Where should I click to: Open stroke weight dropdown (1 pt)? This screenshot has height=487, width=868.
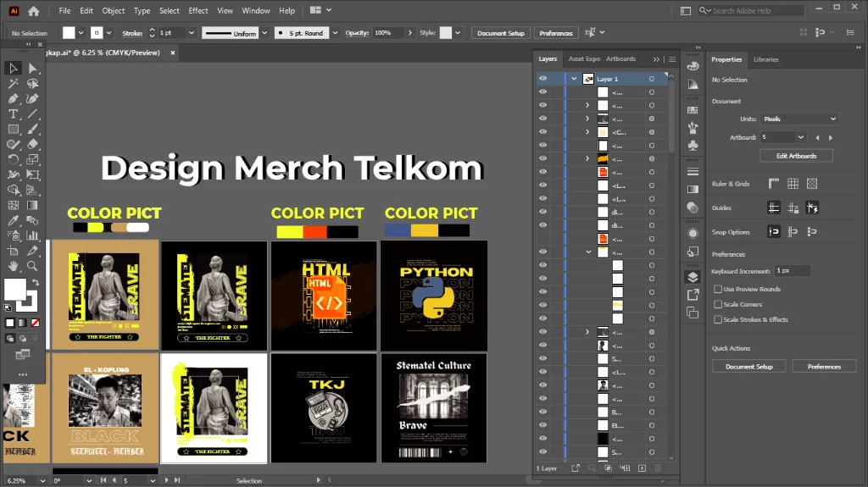click(x=192, y=33)
